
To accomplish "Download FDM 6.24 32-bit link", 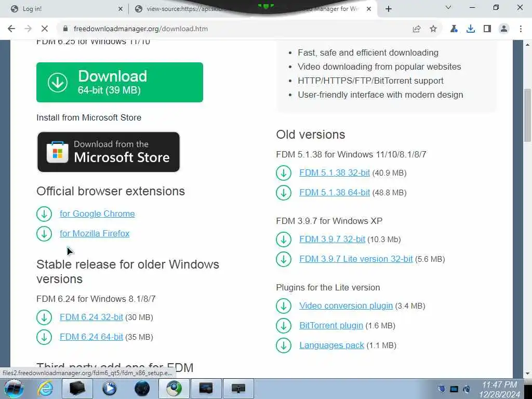I will click(x=91, y=317).
